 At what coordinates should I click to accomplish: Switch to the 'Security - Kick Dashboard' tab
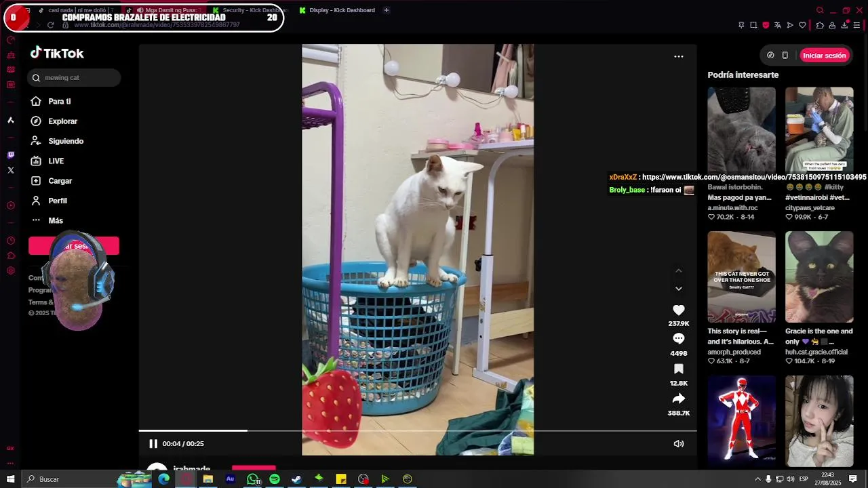[251, 10]
